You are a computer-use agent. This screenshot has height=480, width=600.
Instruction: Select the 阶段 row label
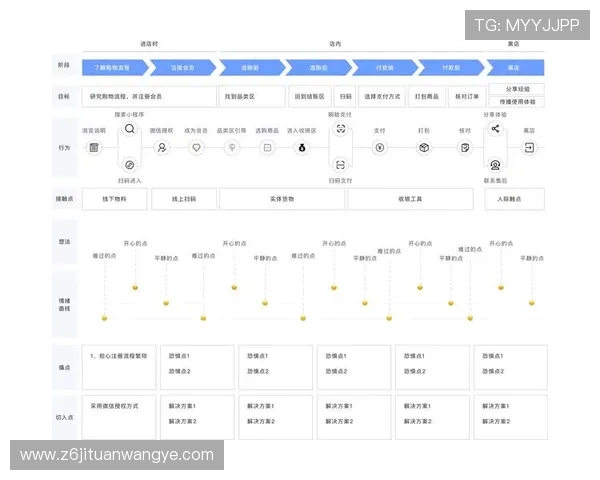(x=64, y=65)
